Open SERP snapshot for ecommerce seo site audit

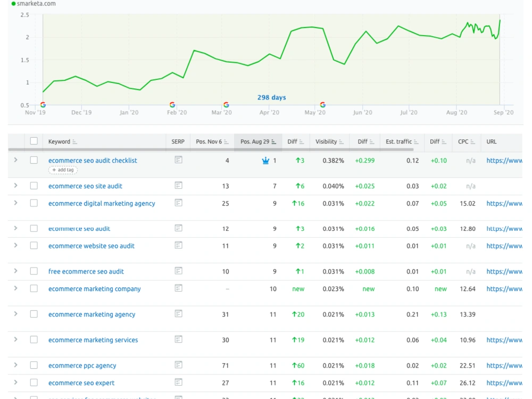[x=178, y=185]
